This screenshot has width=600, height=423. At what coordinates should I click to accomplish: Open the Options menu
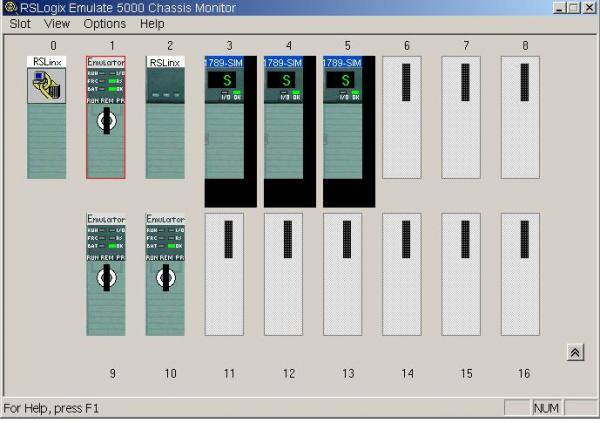tap(104, 24)
